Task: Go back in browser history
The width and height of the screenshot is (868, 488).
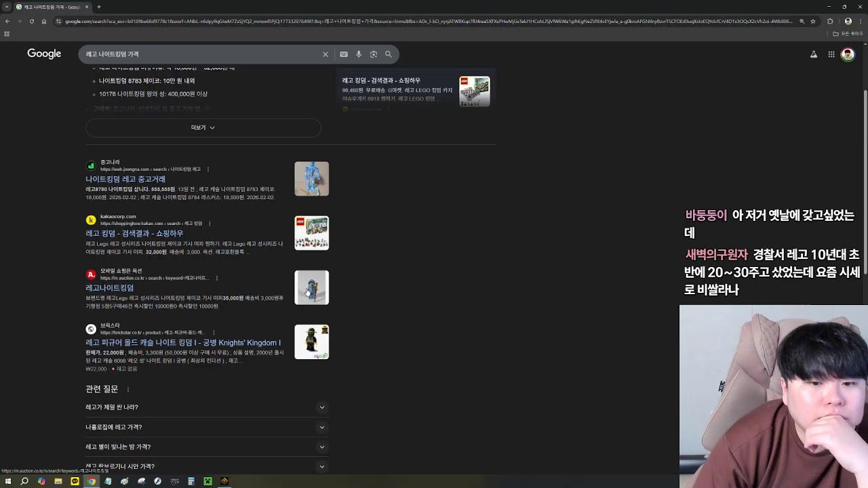Action: (x=7, y=21)
